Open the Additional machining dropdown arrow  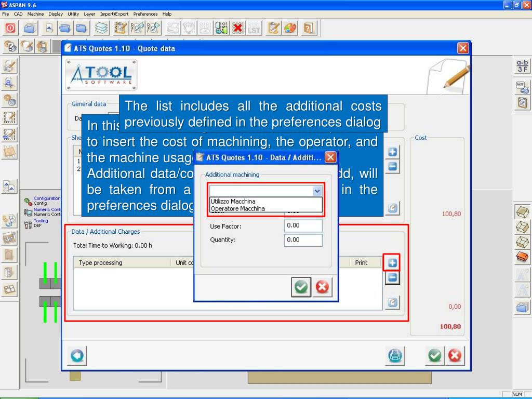coord(317,191)
